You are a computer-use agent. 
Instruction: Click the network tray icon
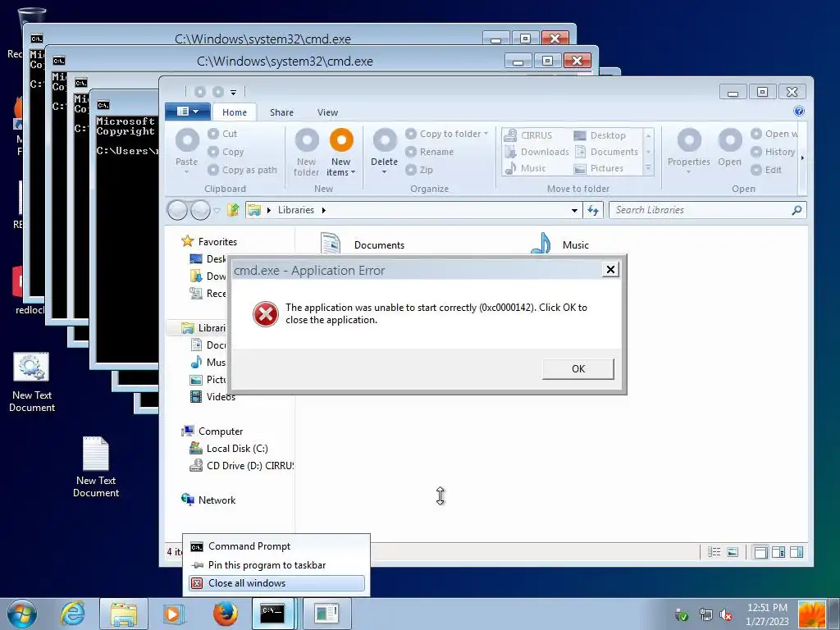(706, 615)
